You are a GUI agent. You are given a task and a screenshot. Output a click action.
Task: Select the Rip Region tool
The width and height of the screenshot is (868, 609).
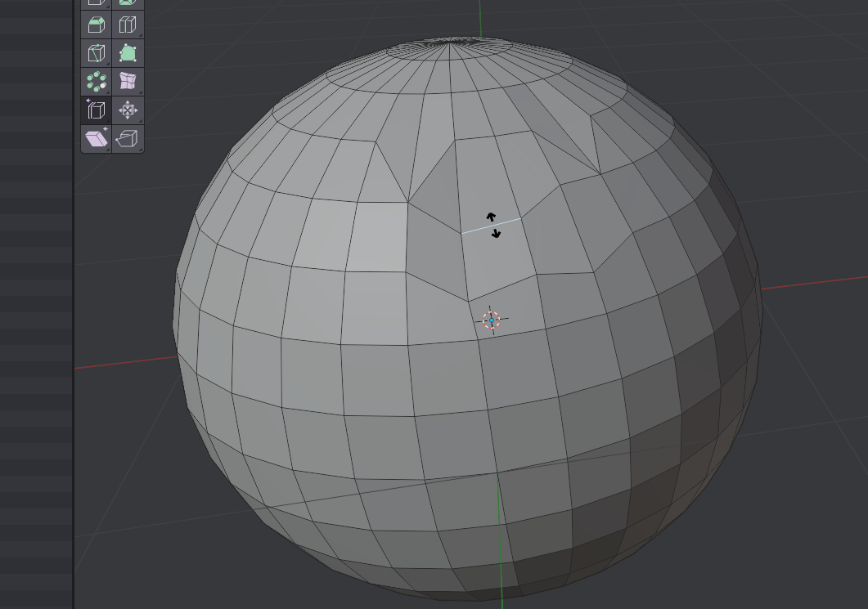pos(128,137)
